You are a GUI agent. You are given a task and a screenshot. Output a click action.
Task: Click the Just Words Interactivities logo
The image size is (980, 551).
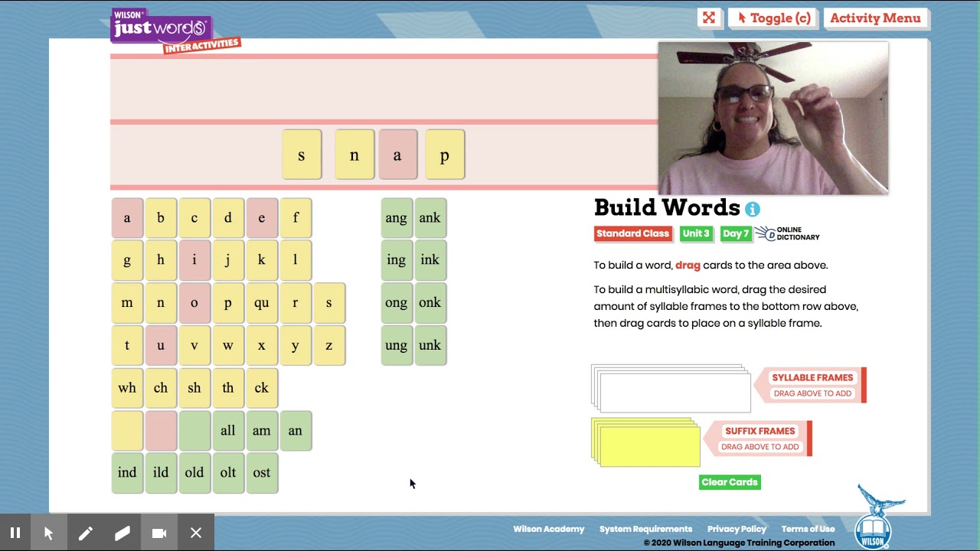click(x=175, y=31)
